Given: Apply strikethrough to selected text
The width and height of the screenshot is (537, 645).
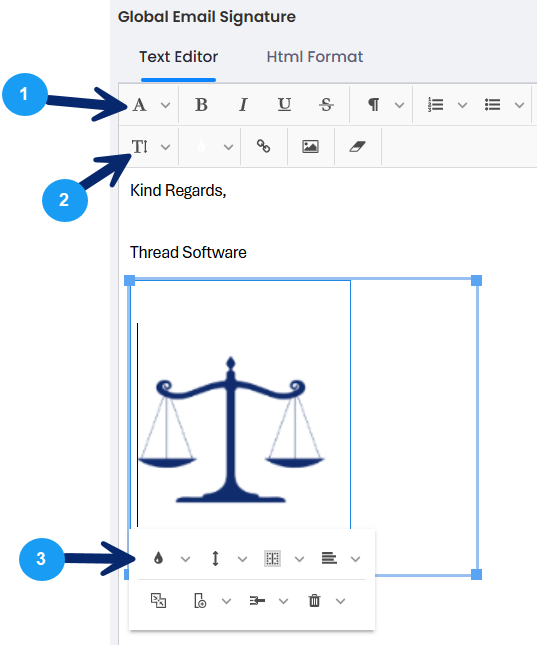Looking at the screenshot, I should pos(326,105).
